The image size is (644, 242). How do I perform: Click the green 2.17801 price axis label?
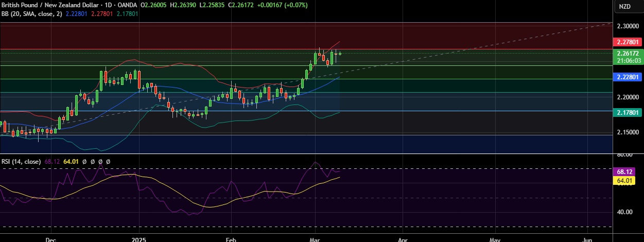click(x=627, y=112)
